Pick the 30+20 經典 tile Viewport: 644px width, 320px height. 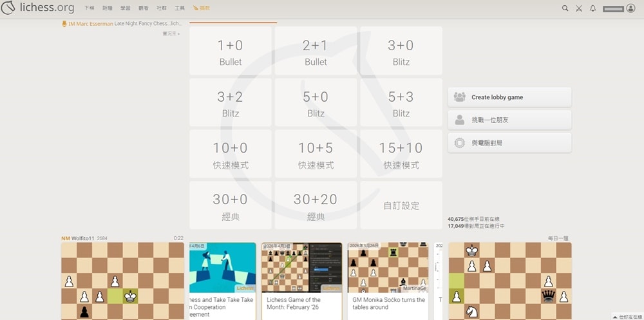(316, 205)
